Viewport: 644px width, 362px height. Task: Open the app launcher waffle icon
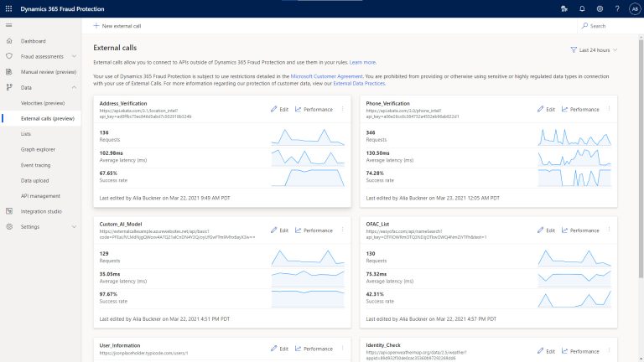(x=8, y=8)
